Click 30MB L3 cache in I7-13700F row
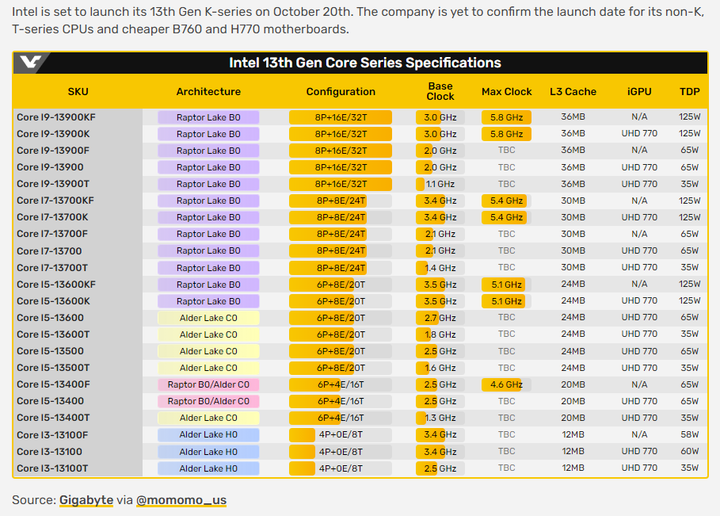Viewport: 720px width, 516px height. click(573, 234)
